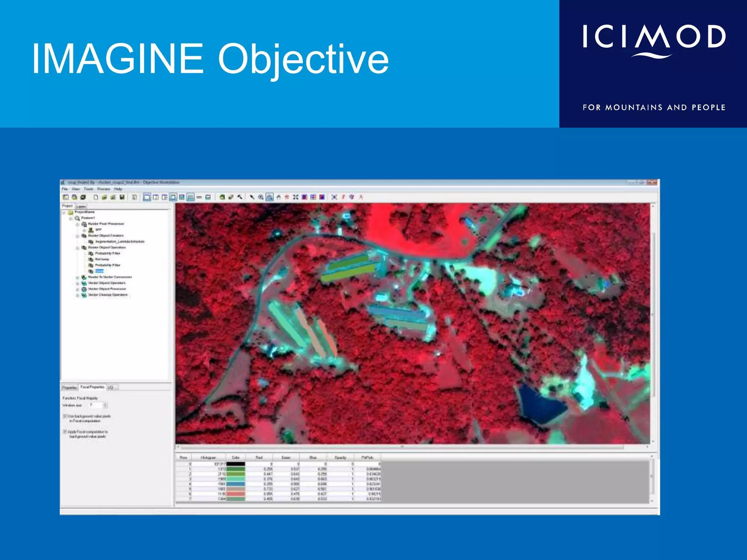Click the new blank document icon

click(96, 197)
